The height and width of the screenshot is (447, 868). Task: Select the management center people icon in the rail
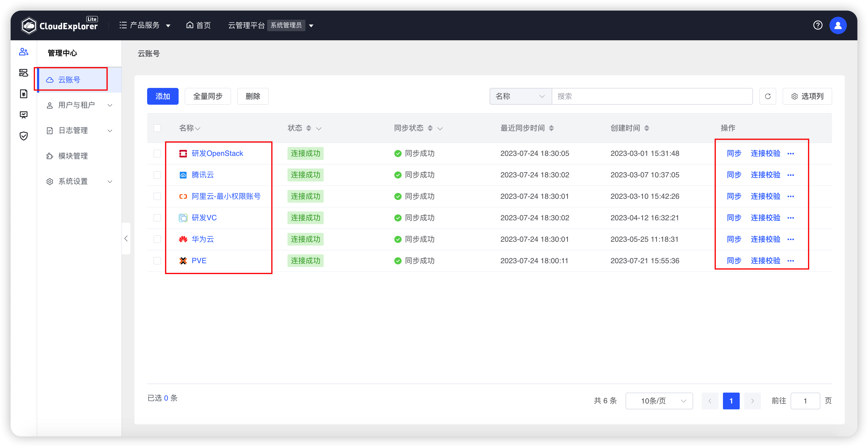(24, 52)
